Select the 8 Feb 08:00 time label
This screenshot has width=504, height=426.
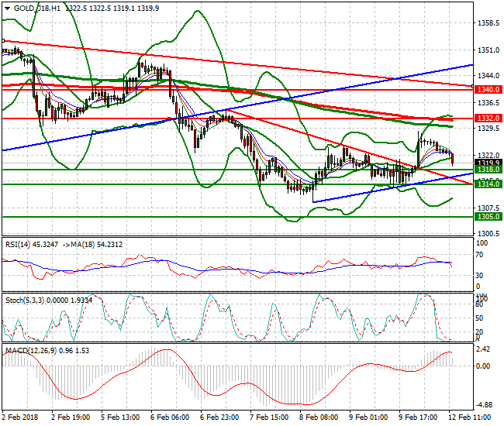point(319,417)
